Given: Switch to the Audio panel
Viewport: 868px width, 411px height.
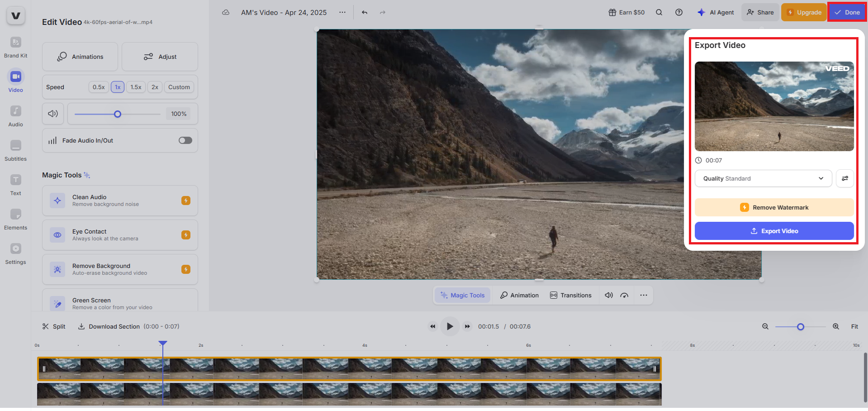Looking at the screenshot, I should (15, 115).
